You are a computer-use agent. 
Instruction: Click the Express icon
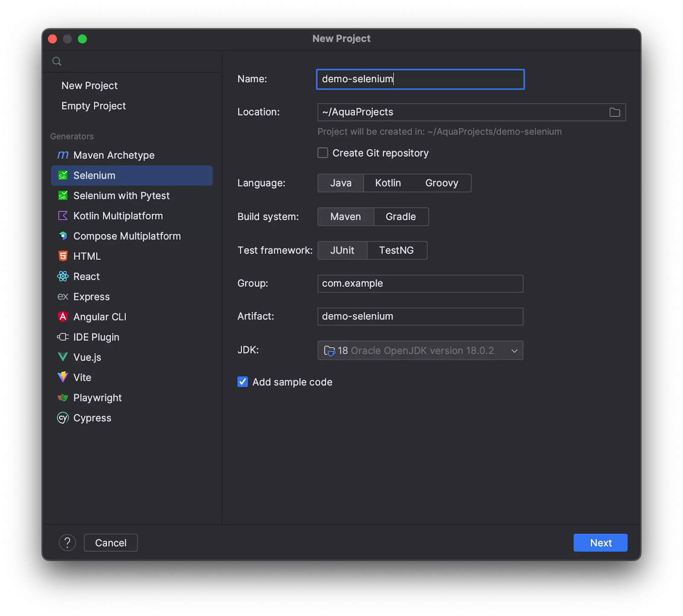[x=63, y=296]
